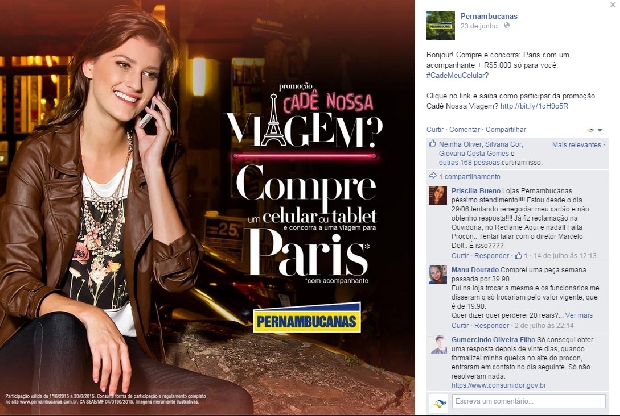
Task: Click the share arrow icon by 1 compartilhamento
Action: (x=433, y=176)
